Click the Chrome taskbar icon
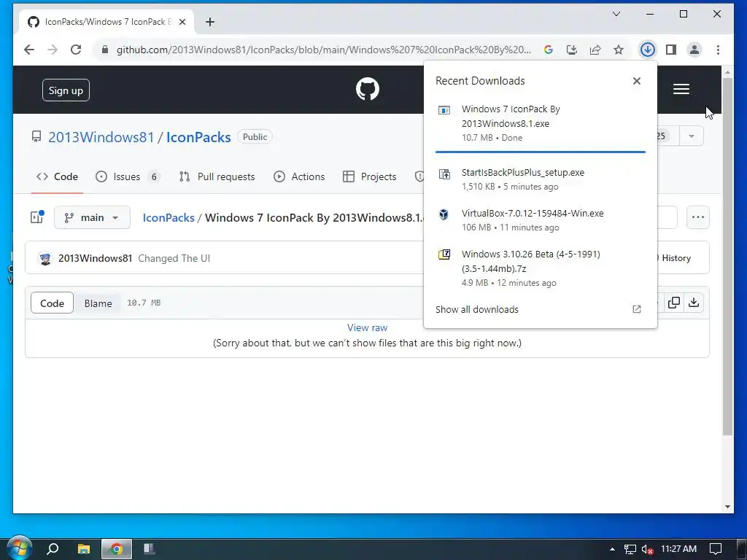 tap(116, 549)
